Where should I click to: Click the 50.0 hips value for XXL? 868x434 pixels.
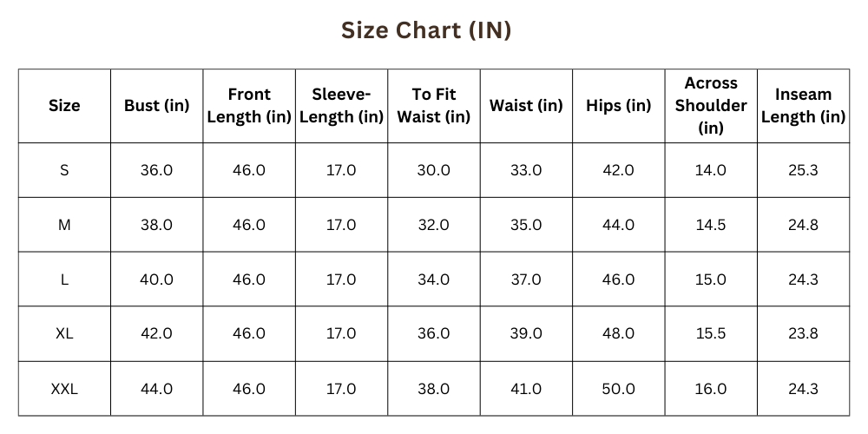(618, 389)
